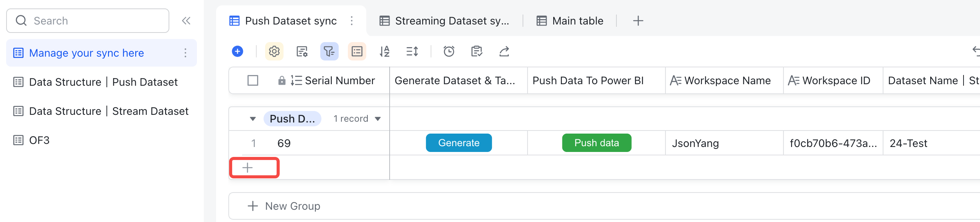Open the 1 record dropdown arrow

click(x=378, y=119)
